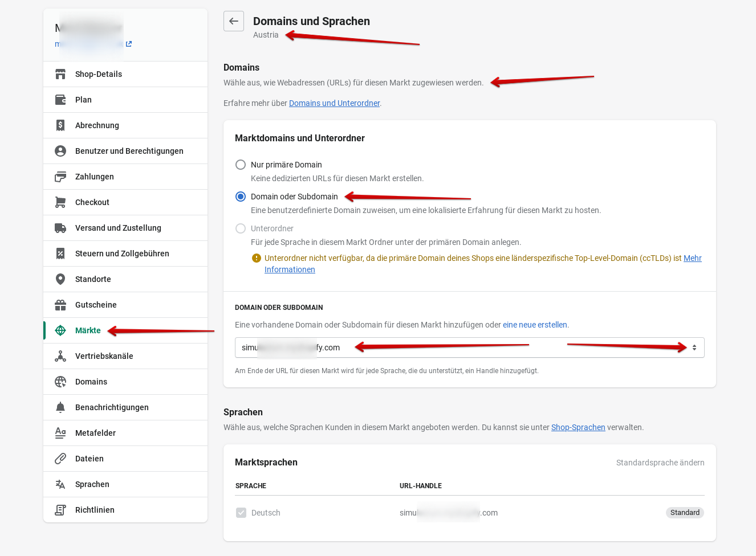Viewport: 756px width, 556px height.
Task: Click the Benachrichtigungen bell icon
Action: click(60, 407)
